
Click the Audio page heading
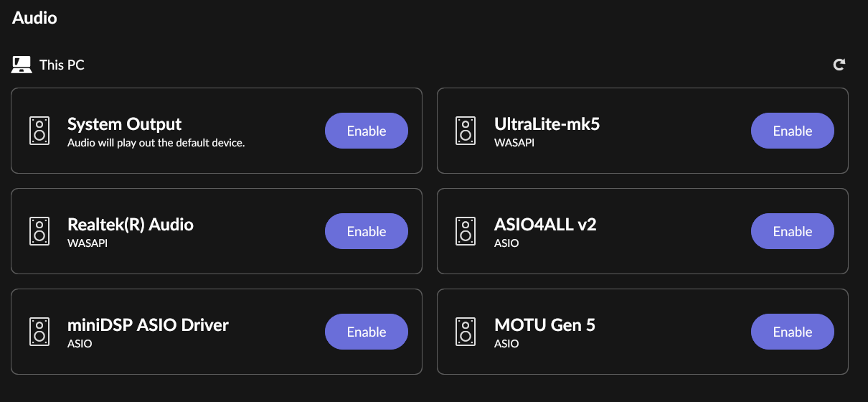click(x=34, y=18)
